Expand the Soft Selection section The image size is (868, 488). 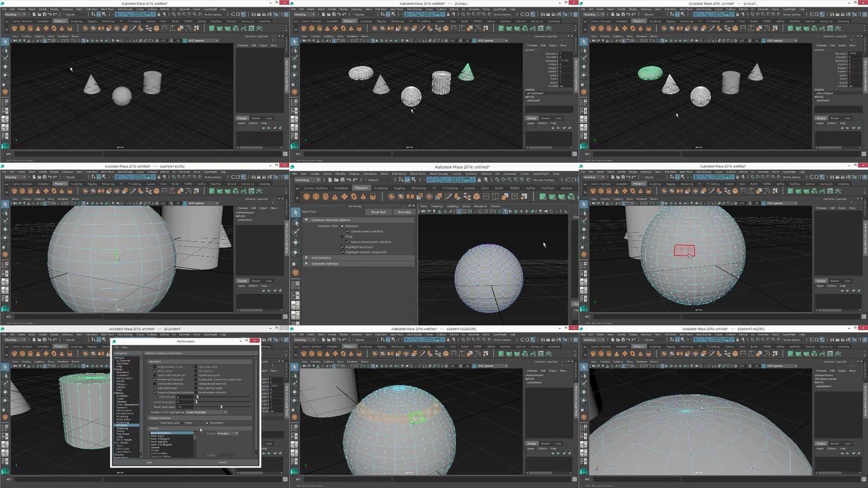coord(307,258)
